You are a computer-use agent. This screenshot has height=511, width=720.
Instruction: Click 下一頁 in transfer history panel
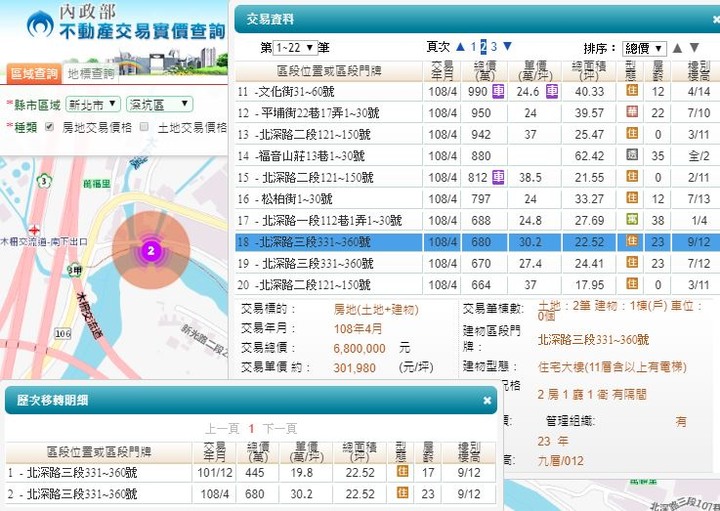[280, 429]
